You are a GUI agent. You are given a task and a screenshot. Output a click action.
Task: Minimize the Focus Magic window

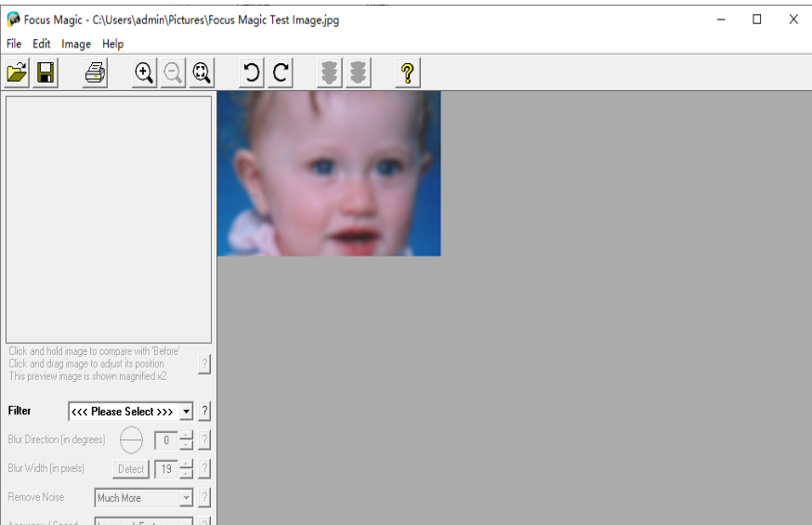point(721,20)
